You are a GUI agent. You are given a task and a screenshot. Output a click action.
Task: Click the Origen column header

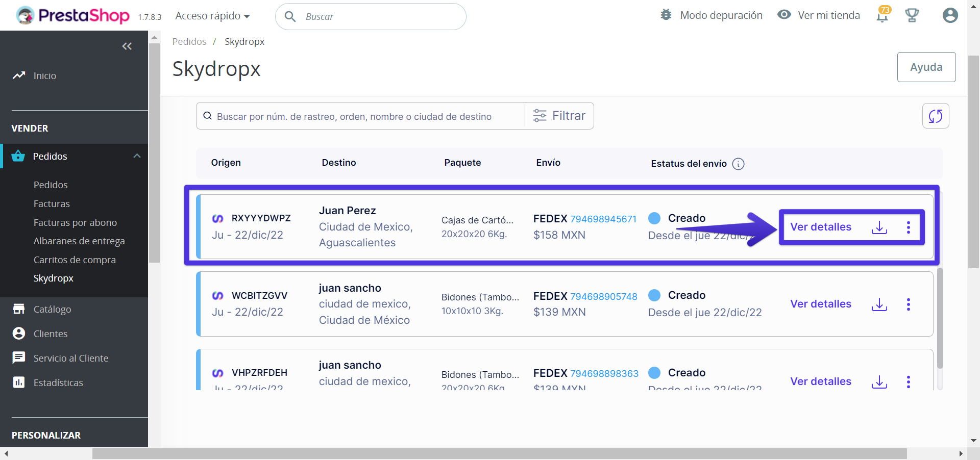(x=226, y=162)
